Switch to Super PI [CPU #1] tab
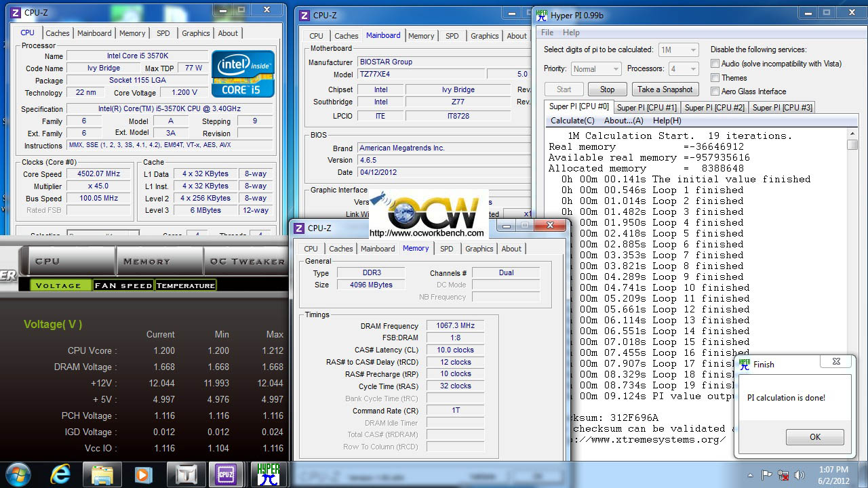 click(x=647, y=107)
